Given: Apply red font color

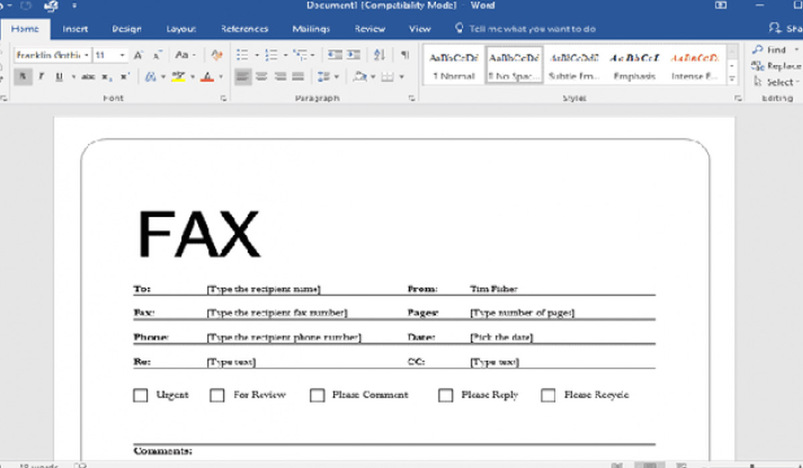Looking at the screenshot, I should 207,77.
